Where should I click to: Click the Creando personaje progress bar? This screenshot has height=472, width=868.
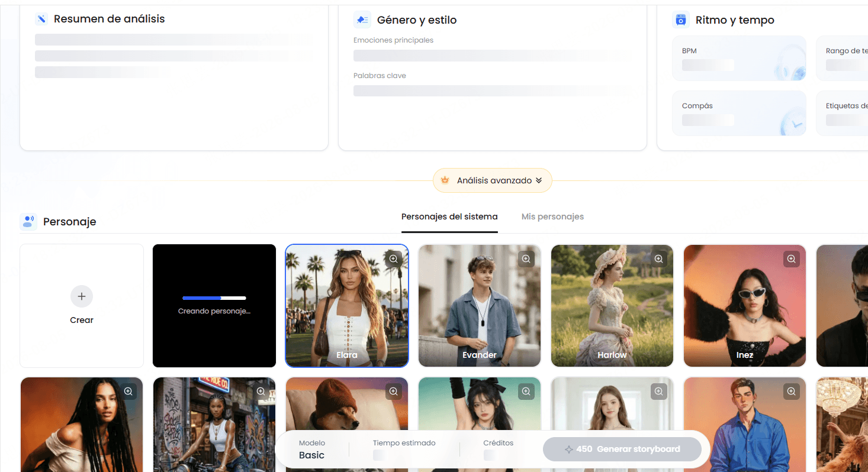pos(214,298)
